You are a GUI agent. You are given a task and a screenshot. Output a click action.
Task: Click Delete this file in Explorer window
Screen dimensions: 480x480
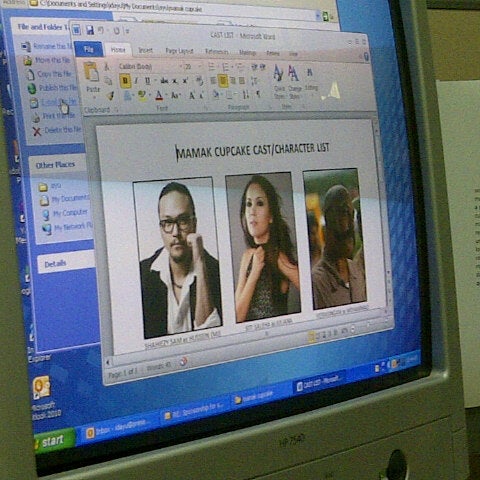coord(57,130)
